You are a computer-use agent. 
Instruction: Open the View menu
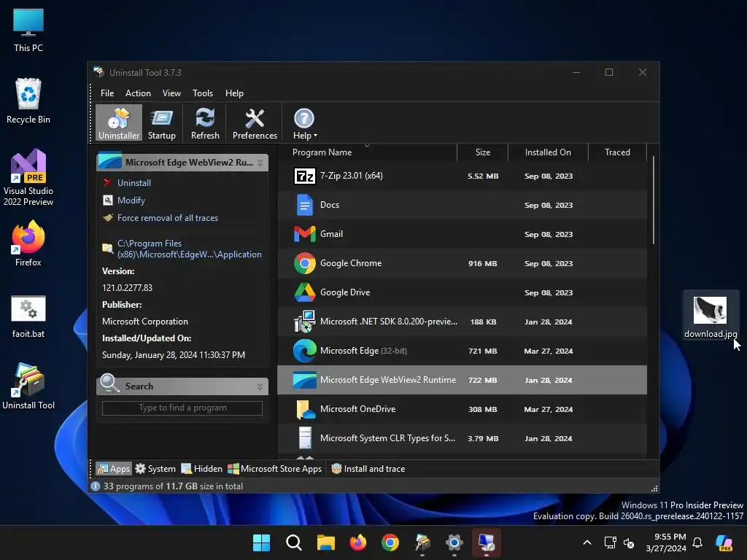point(171,93)
